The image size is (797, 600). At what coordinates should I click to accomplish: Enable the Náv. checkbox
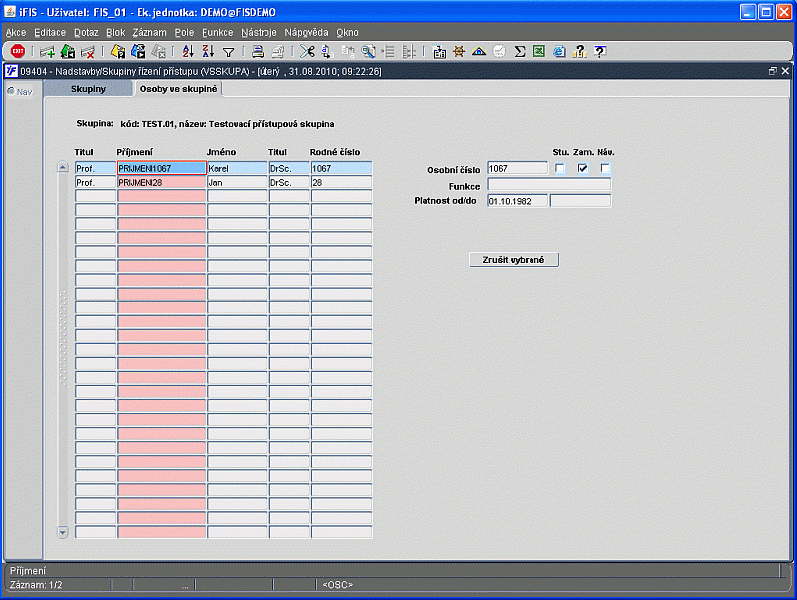coord(605,168)
